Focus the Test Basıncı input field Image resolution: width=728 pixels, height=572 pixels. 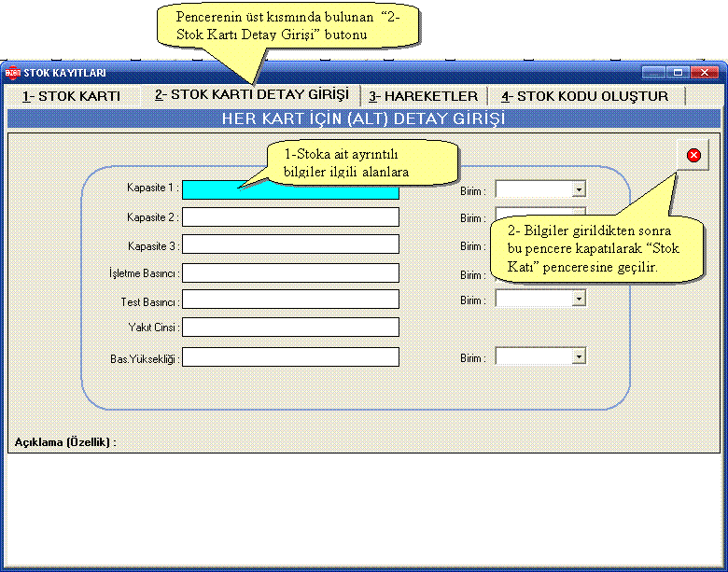pyautogui.click(x=290, y=299)
